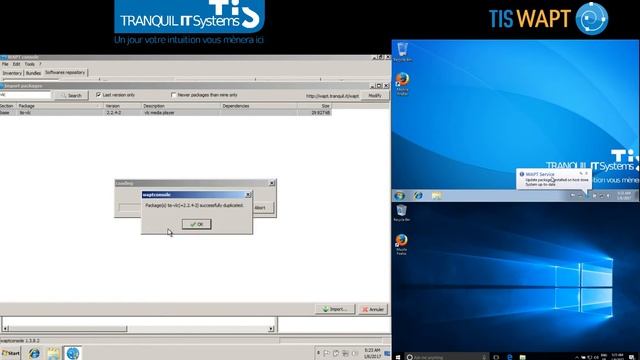Sort by the Version column header
This screenshot has width=640, height=360.
coord(122,106)
